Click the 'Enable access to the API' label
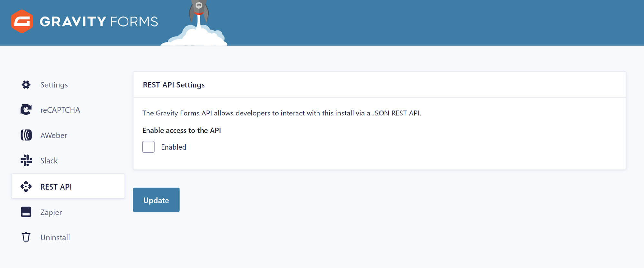The image size is (644, 268). [x=182, y=130]
